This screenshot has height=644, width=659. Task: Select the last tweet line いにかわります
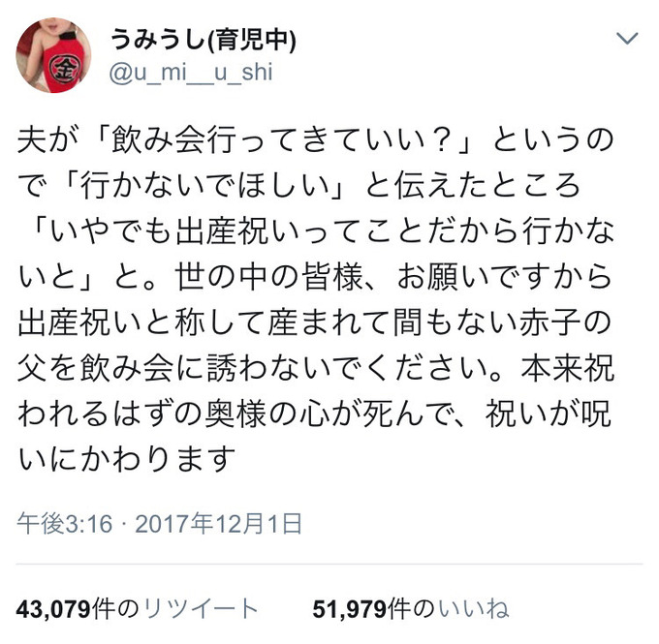click(126, 460)
